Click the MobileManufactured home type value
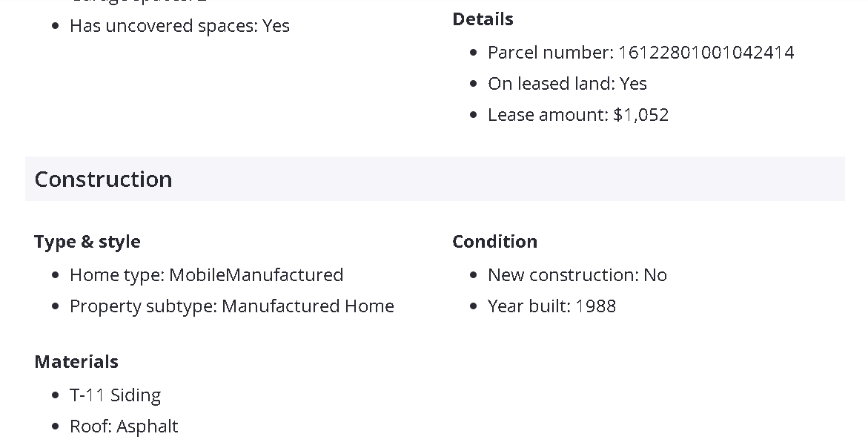Viewport: 868px width, 448px height. [x=256, y=275]
